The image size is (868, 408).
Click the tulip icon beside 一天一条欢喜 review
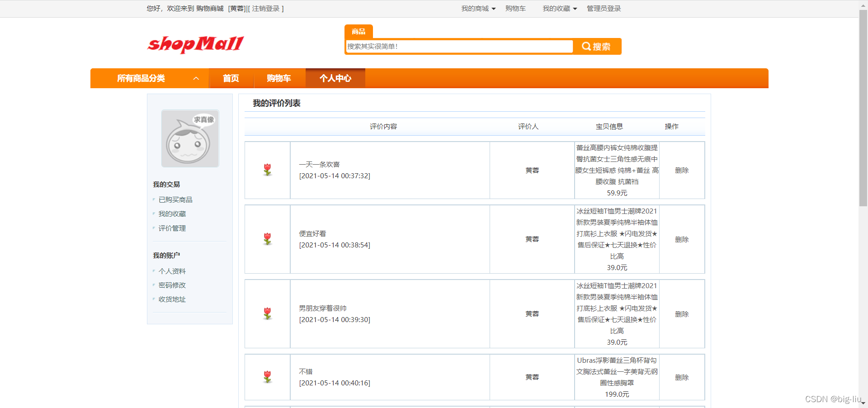pos(268,170)
